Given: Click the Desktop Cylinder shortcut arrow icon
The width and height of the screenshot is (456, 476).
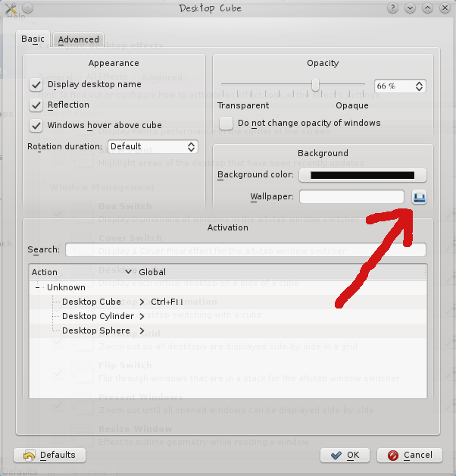Looking at the screenshot, I should [x=142, y=316].
